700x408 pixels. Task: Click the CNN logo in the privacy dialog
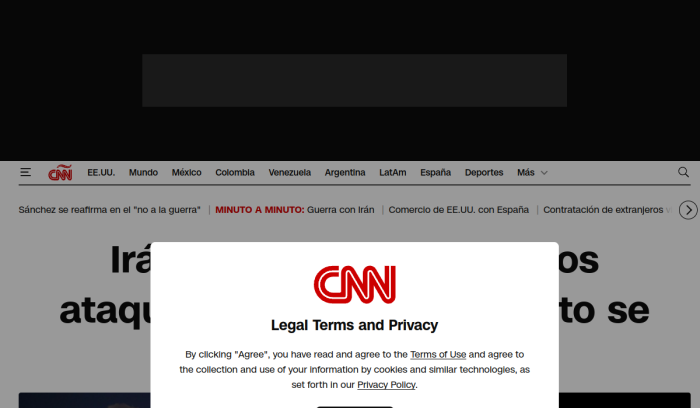tap(354, 284)
